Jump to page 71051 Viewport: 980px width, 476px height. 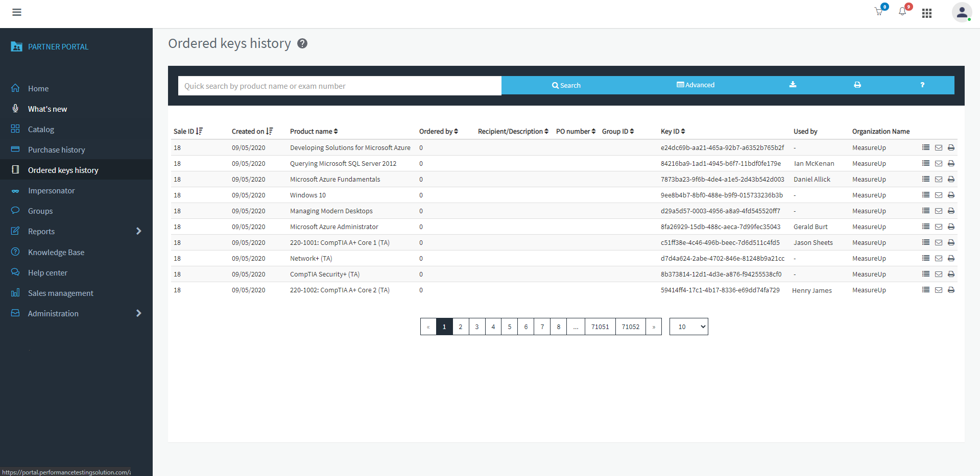tap(600, 327)
